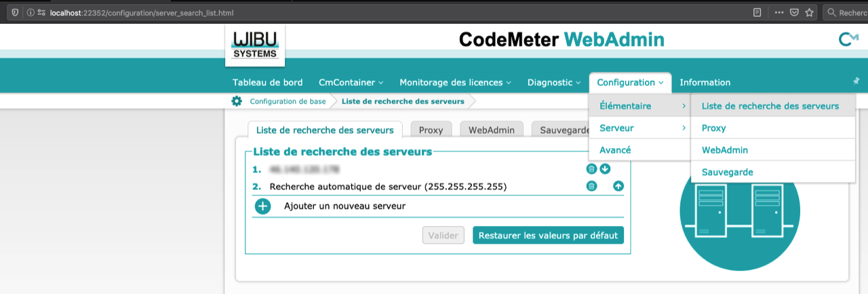Expand Monitorage des licences dropdown
Screen dimensions: 868x294
pos(455,82)
